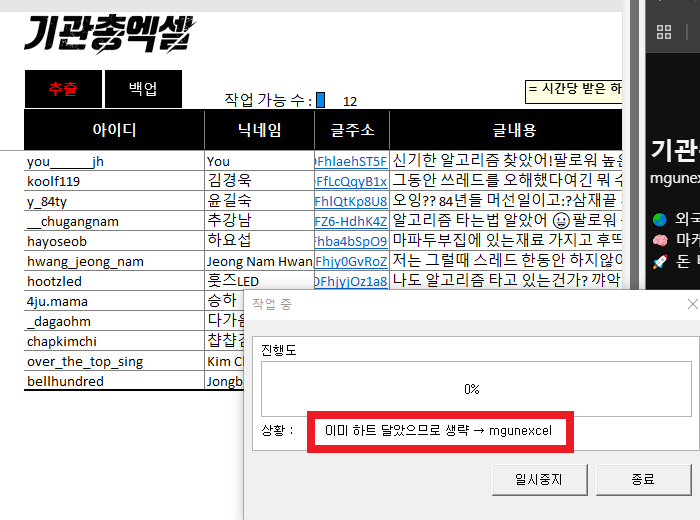The width and height of the screenshot is (700, 520).
Task: Open link FfLcQqyB1x for koolf119
Action: pos(351,181)
